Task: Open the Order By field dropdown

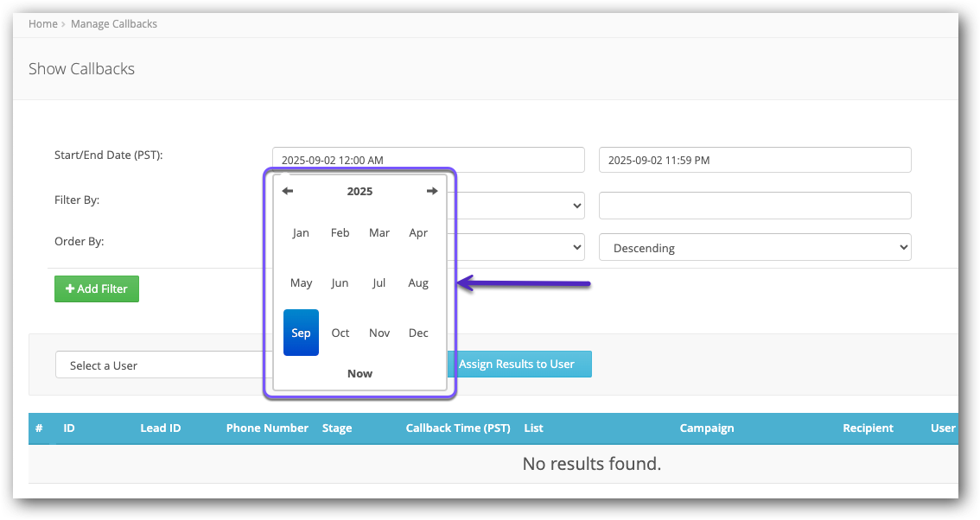Action: pyautogui.click(x=519, y=248)
